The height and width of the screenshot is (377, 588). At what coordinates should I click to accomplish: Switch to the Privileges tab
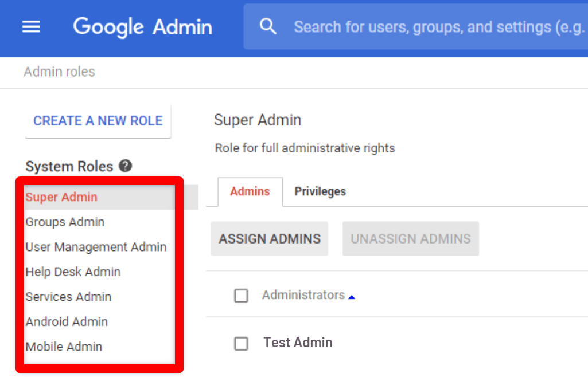pyautogui.click(x=320, y=191)
